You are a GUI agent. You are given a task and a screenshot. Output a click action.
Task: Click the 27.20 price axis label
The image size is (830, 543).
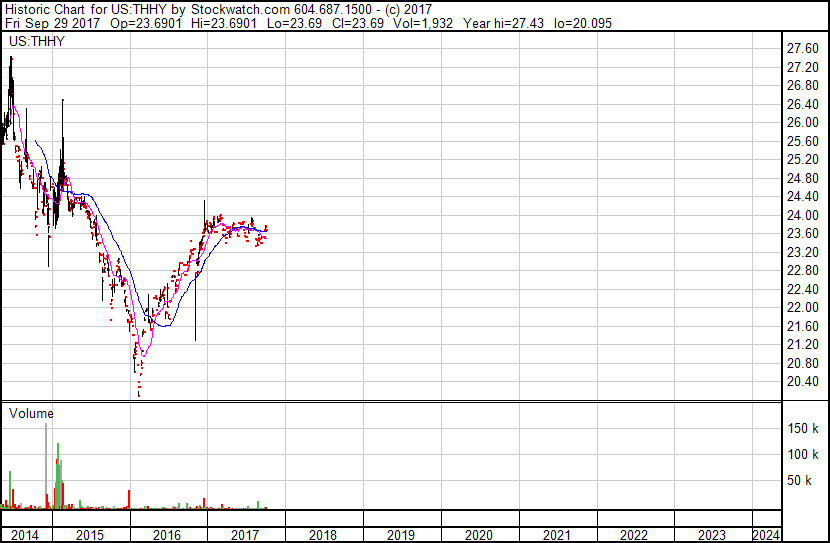click(x=802, y=67)
